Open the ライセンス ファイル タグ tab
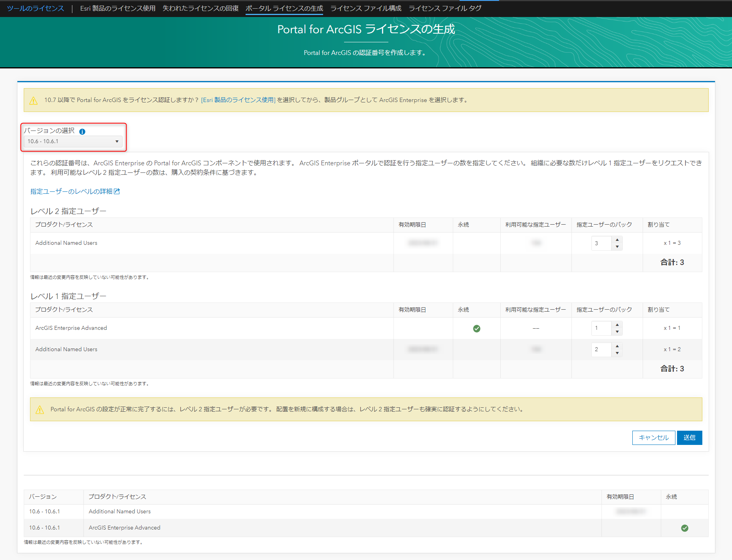Image resolution: width=732 pixels, height=560 pixels. click(445, 8)
